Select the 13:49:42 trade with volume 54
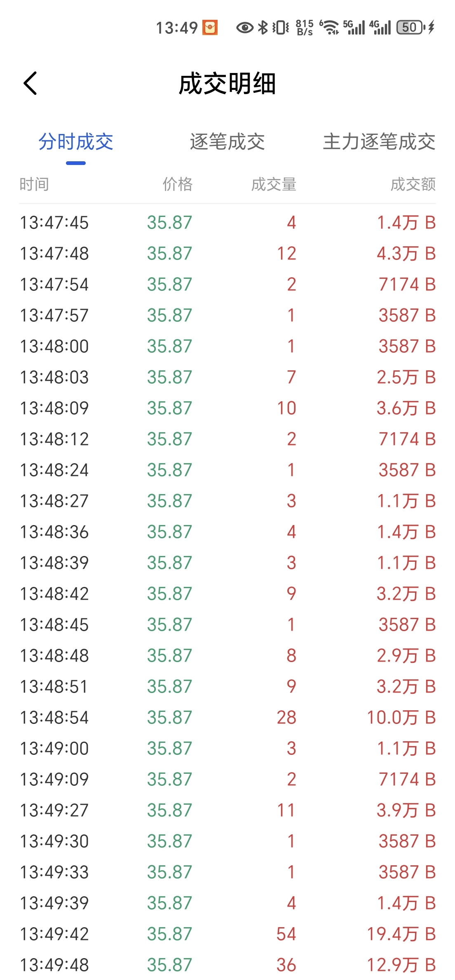This screenshot has height=980, width=455. [x=227, y=934]
